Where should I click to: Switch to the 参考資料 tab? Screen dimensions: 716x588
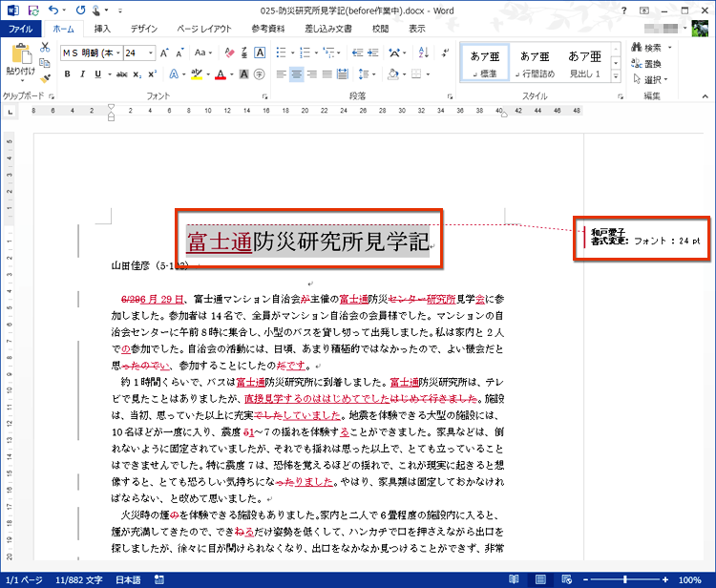point(268,29)
